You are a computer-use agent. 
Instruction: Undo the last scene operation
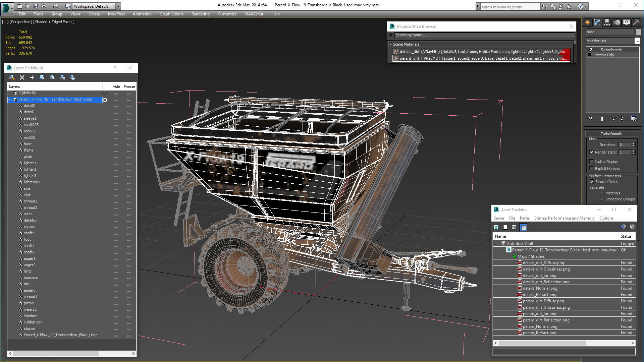tap(44, 6)
